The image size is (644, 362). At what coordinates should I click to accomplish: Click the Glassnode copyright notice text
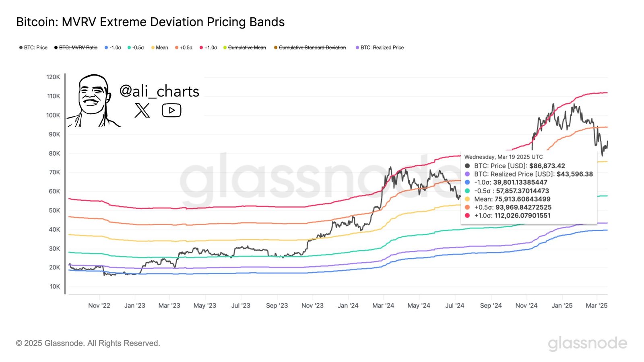point(88,343)
